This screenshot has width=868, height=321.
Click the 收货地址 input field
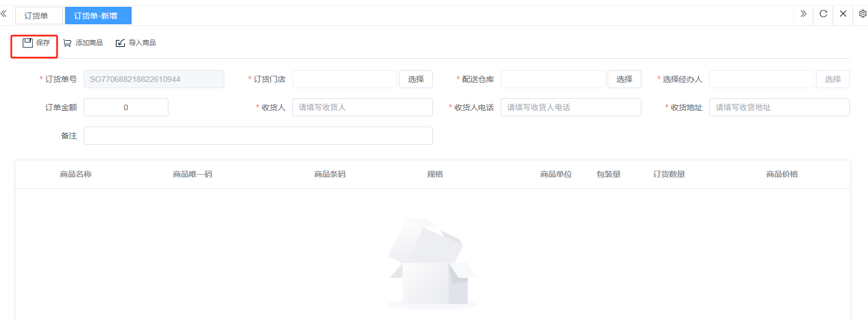(779, 107)
